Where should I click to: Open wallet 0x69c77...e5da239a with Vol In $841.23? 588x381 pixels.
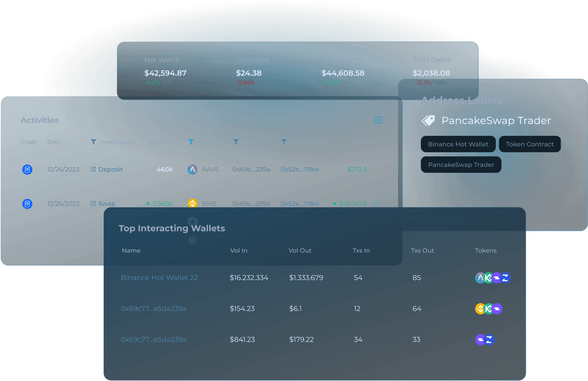tap(153, 340)
